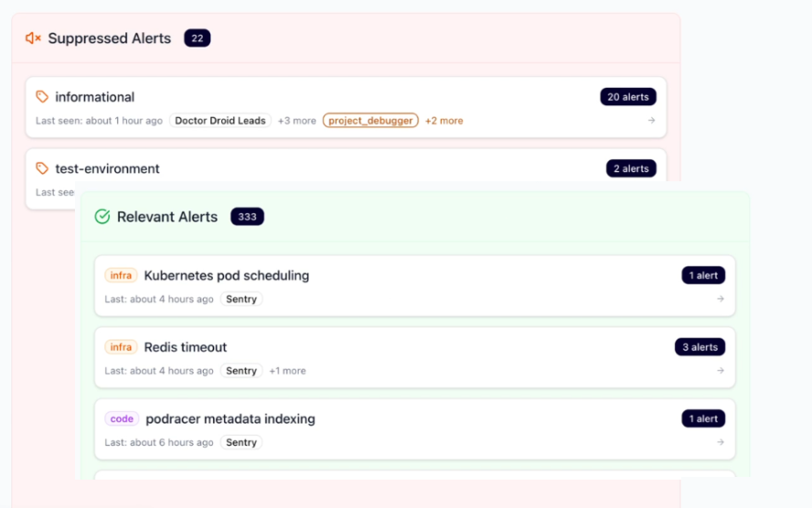This screenshot has width=812, height=508.
Task: Expand the orange '+2 more' tags
Action: tap(443, 121)
